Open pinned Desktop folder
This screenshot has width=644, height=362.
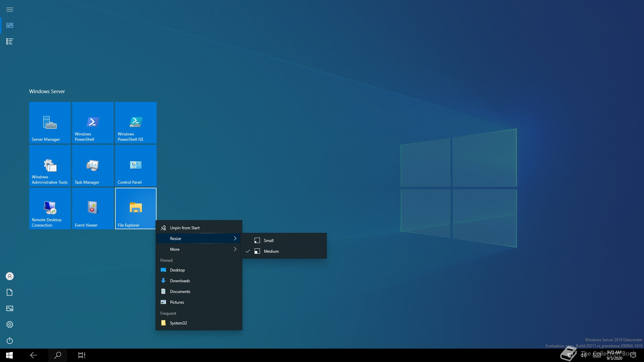click(x=199, y=270)
